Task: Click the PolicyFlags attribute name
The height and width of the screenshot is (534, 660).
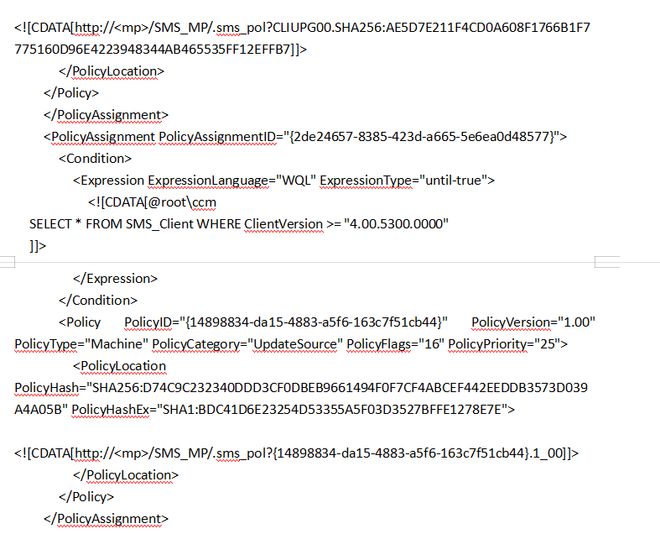Action: click(x=380, y=344)
